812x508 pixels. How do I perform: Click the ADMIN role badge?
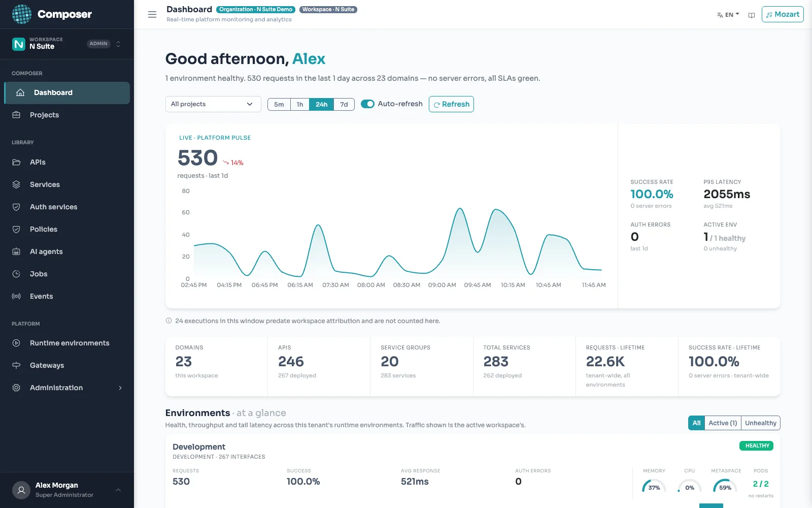pos(98,44)
